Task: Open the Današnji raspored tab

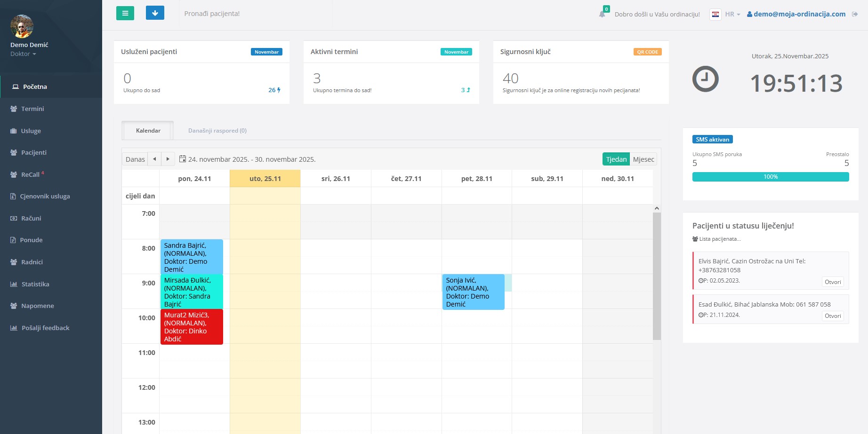Action: (x=217, y=131)
